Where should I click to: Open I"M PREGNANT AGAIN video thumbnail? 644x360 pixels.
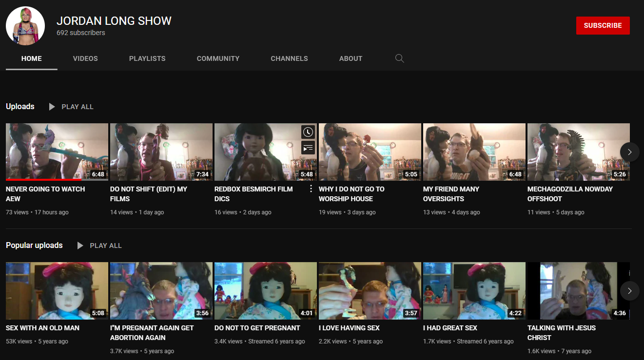pos(161,291)
